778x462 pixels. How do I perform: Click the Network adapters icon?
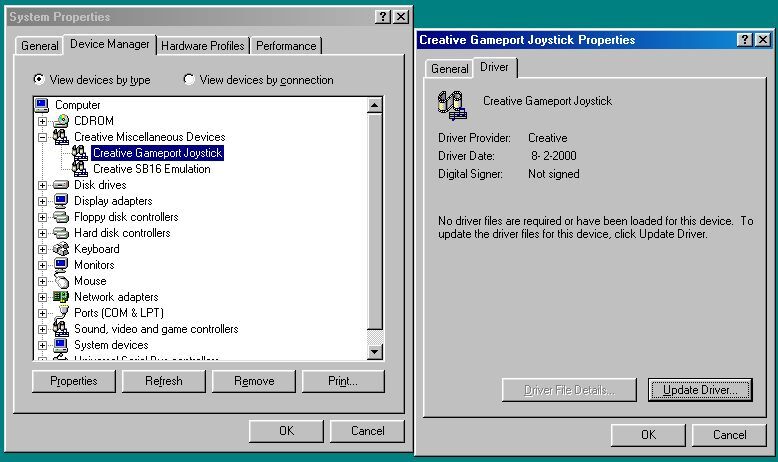click(x=61, y=297)
